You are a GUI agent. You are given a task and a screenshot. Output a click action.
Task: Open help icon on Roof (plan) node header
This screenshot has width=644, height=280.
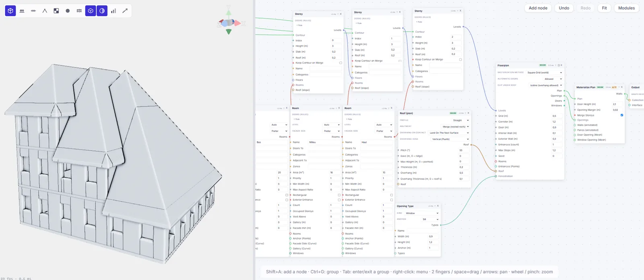click(465, 113)
